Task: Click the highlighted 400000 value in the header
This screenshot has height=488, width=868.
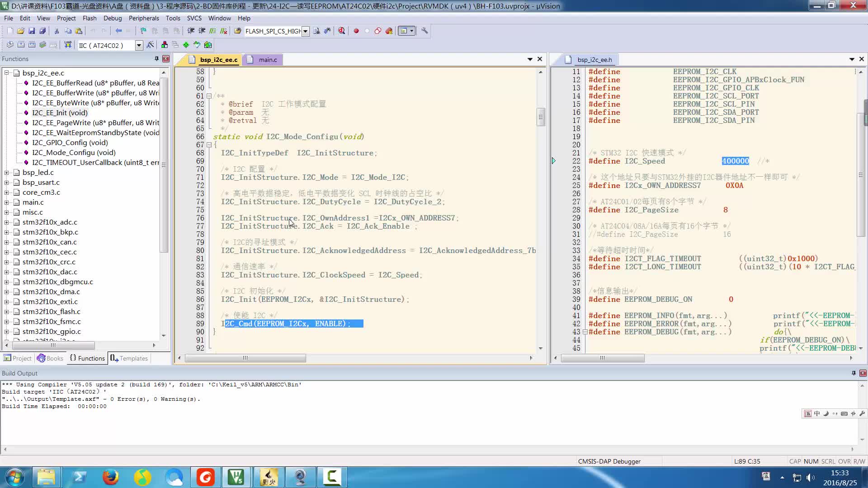Action: [735, 161]
